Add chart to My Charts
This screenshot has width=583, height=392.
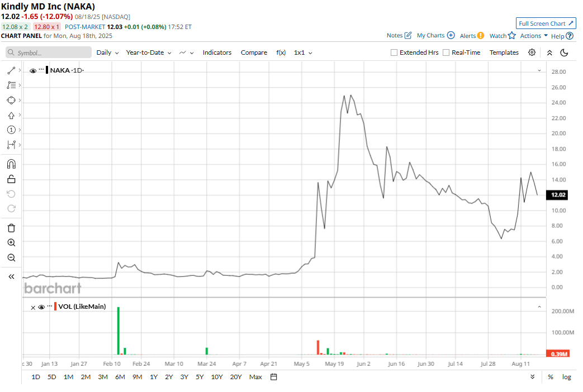point(451,35)
